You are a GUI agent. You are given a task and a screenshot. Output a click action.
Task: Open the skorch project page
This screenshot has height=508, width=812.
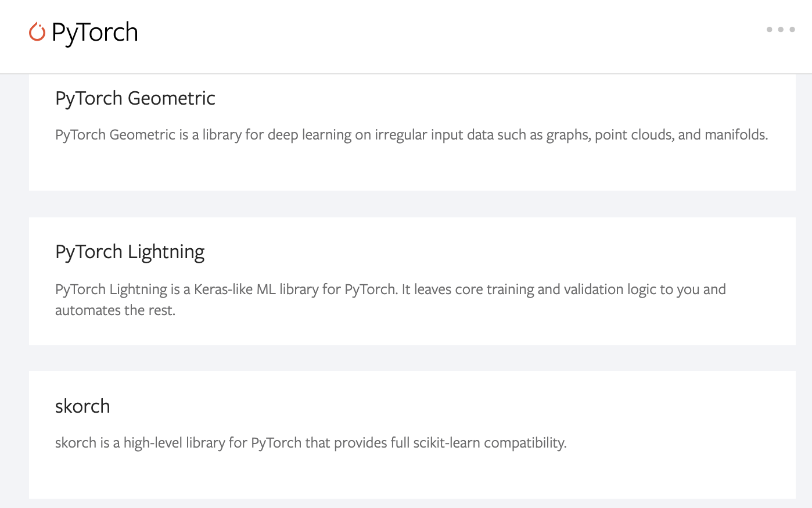(82, 406)
